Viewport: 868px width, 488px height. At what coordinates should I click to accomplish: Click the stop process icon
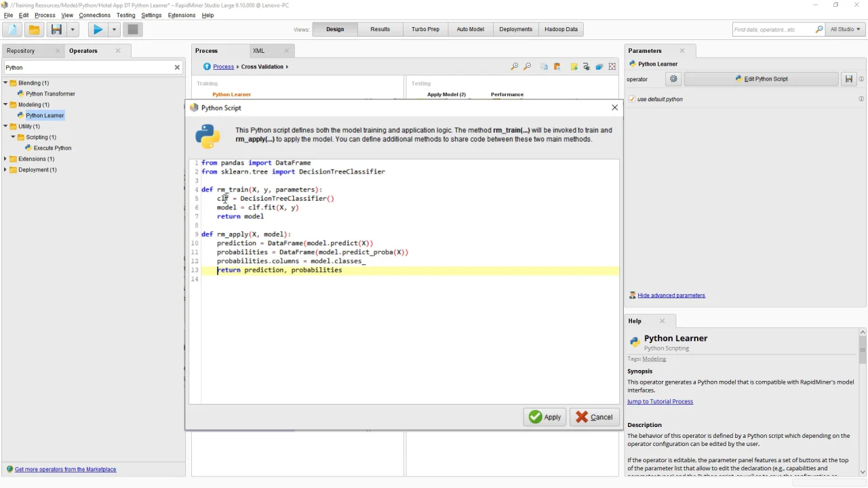tap(133, 29)
